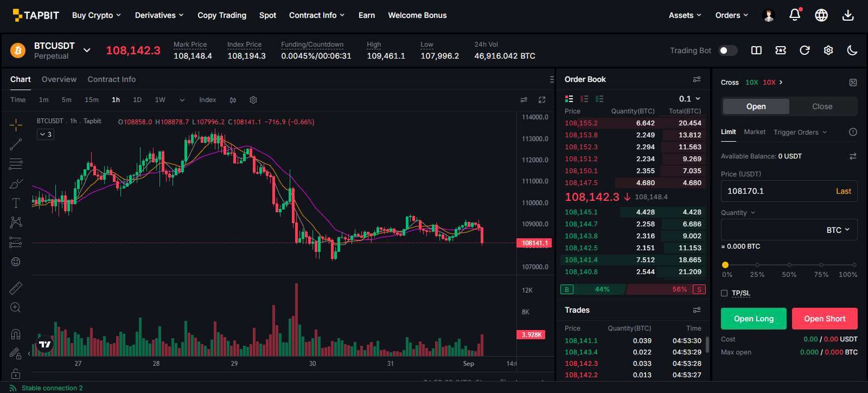Enable the TP/SL checkbox
This screenshot has width=868, height=393.
click(724, 293)
